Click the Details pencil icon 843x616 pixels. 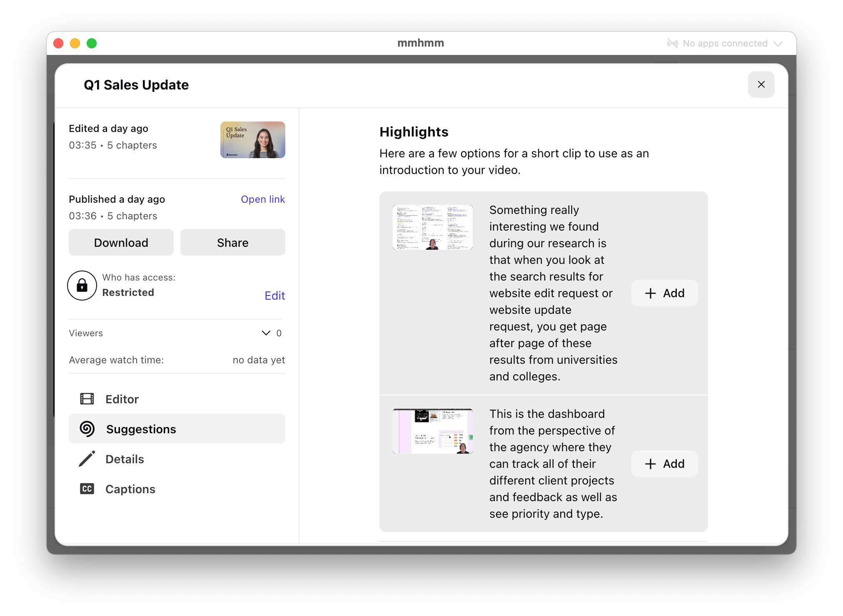coord(87,459)
